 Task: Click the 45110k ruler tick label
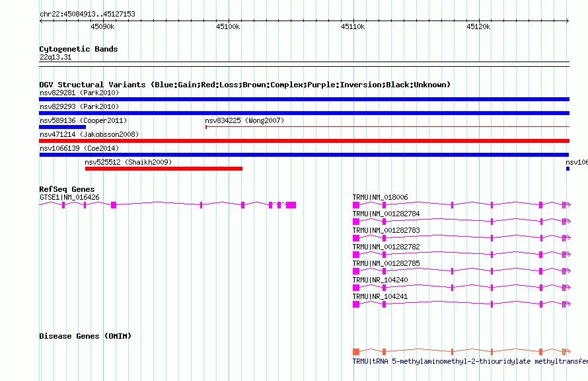point(353,26)
